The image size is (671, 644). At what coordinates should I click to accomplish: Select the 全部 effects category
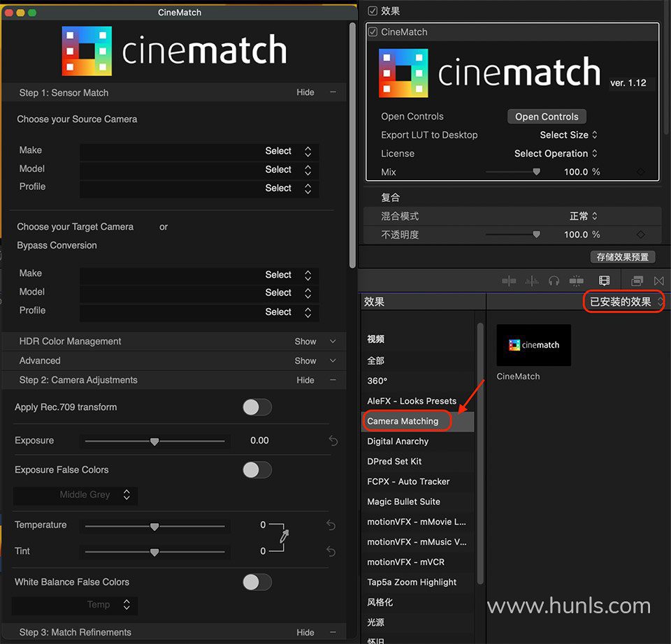[375, 361]
